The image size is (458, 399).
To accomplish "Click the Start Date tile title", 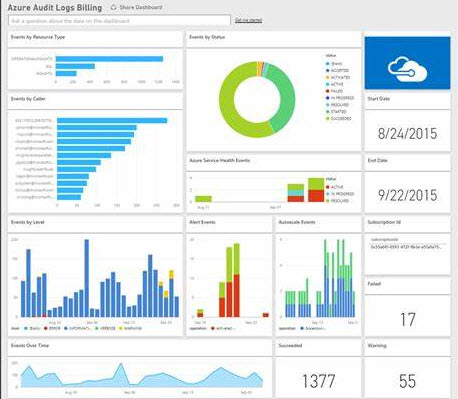I will 378,99.
